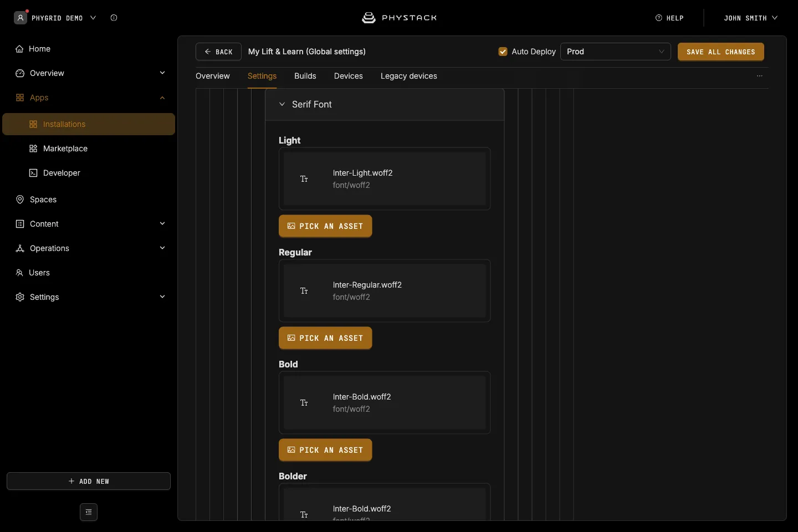Switch to the Devices tab

pyautogui.click(x=349, y=76)
